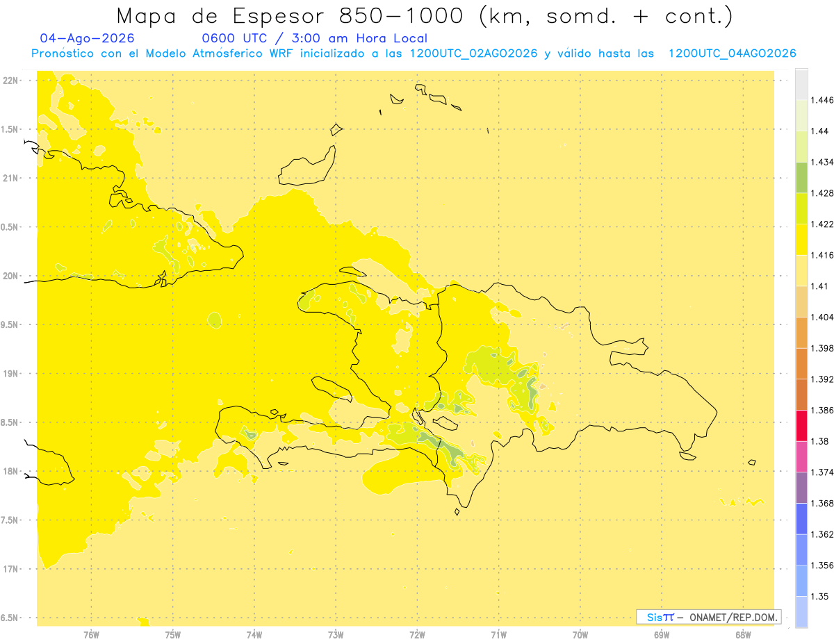The width and height of the screenshot is (834, 644).
Task: Pick the light gray colorbar segment above 1.446
Action: click(801, 84)
